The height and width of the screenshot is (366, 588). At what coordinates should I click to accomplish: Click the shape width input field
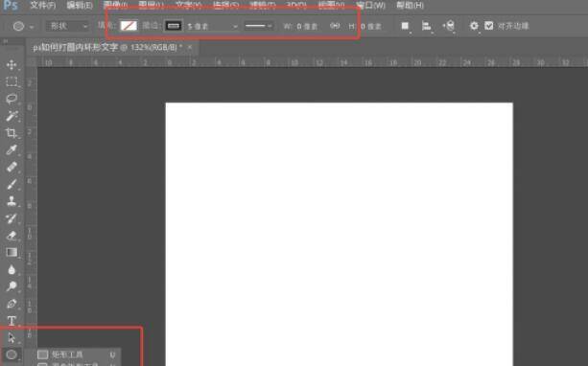pos(307,26)
